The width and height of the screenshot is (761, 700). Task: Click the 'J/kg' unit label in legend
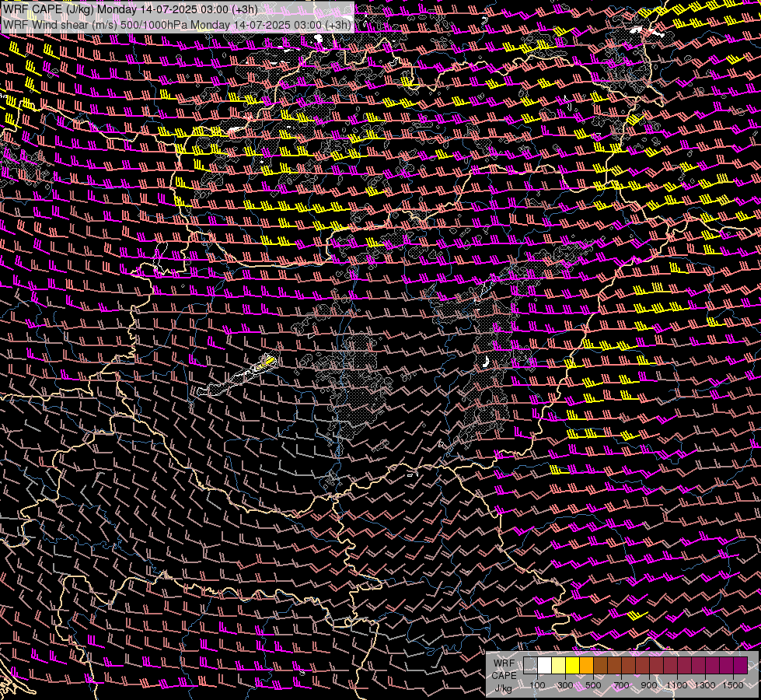(503, 688)
